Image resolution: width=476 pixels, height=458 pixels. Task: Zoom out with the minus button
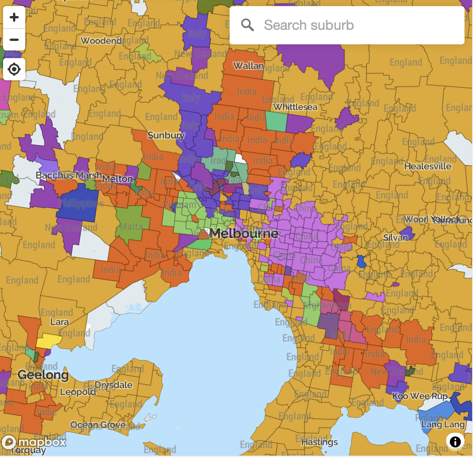pos(14,40)
